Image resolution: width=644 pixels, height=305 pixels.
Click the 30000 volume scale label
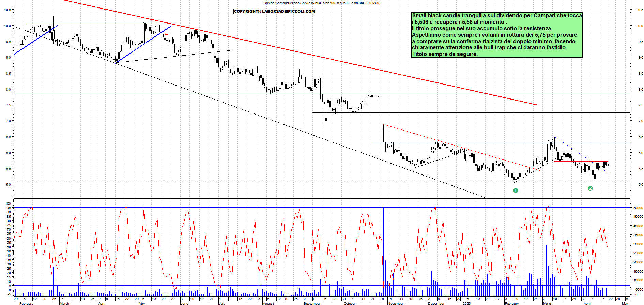[x=638, y=244]
